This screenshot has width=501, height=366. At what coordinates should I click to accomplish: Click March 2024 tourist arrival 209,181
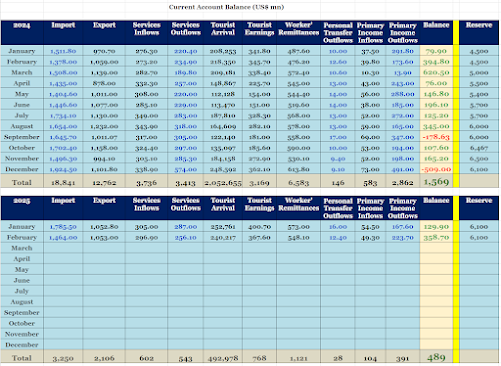(223, 73)
